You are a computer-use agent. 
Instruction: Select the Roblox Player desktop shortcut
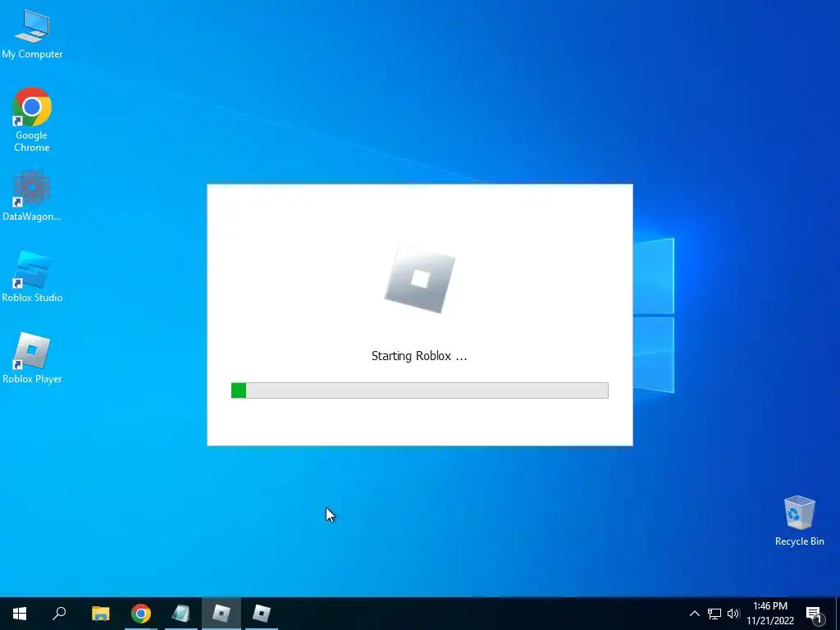click(32, 358)
